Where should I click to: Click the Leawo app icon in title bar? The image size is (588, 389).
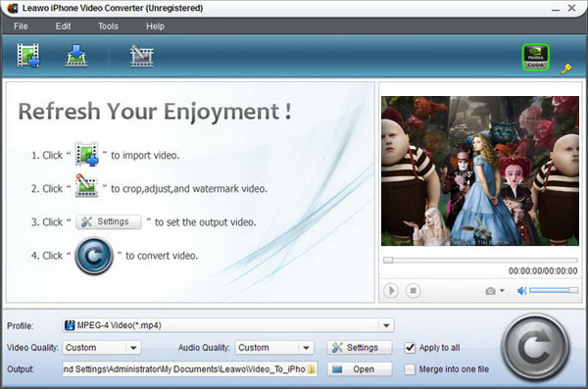(13, 8)
